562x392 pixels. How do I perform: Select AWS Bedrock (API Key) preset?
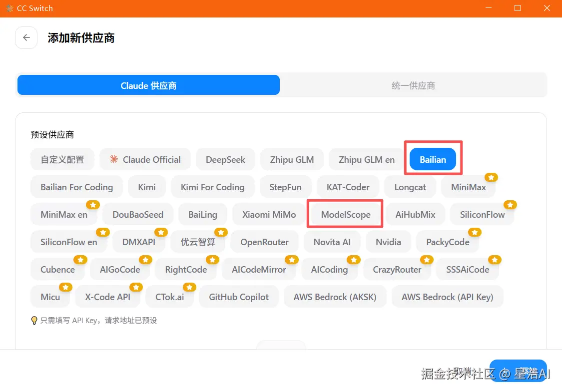[447, 297]
